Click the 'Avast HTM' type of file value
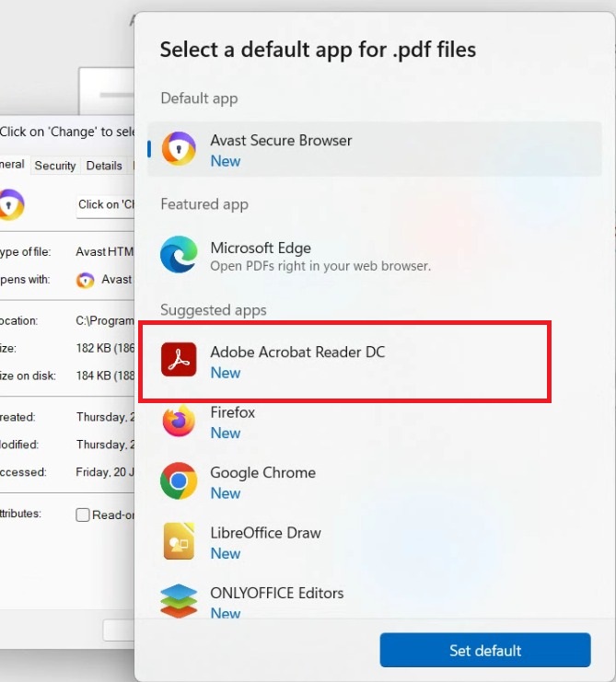This screenshot has height=682, width=616. coord(104,252)
